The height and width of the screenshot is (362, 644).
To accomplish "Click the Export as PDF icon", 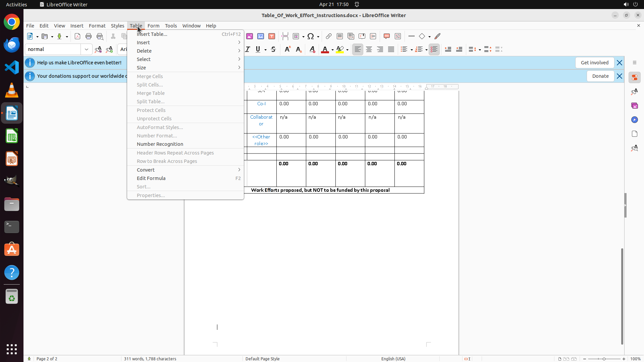I will (x=77, y=36).
